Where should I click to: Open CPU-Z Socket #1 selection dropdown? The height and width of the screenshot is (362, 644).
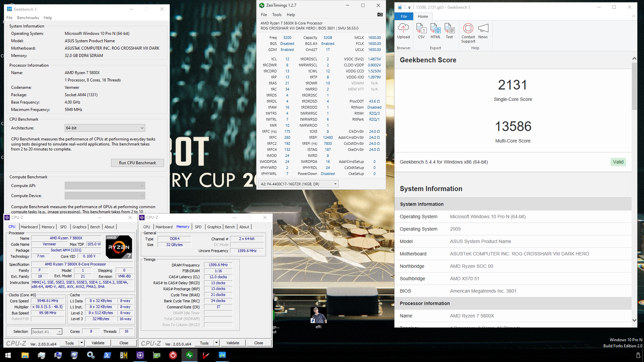click(x=47, y=332)
